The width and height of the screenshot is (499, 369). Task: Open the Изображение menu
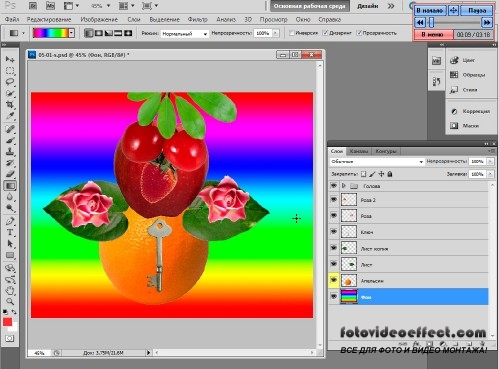click(99, 19)
